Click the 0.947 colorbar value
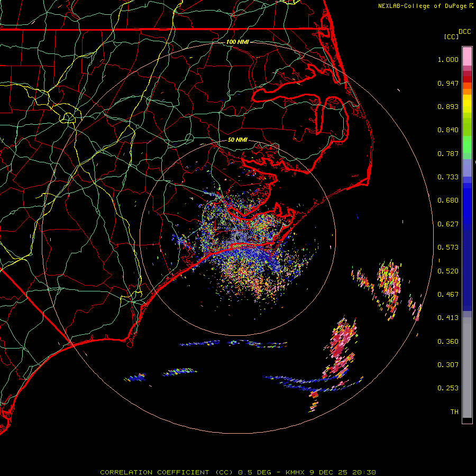The image size is (476, 476). (448, 83)
